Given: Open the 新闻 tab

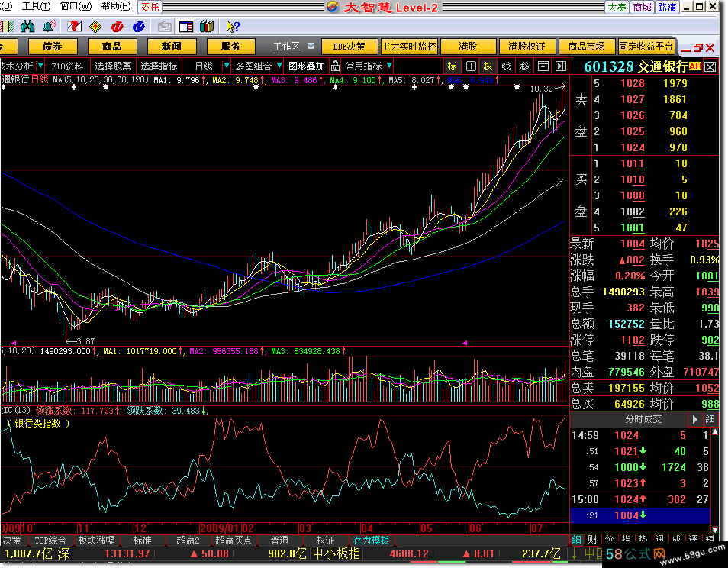Looking at the screenshot, I should (172, 47).
